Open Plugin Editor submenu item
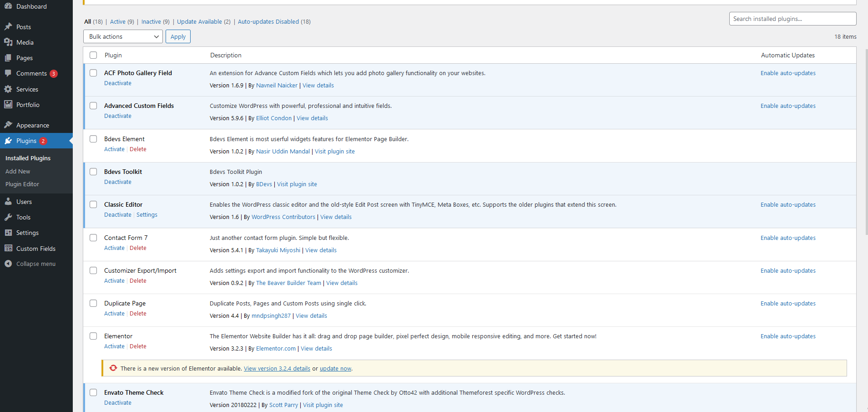 22,184
